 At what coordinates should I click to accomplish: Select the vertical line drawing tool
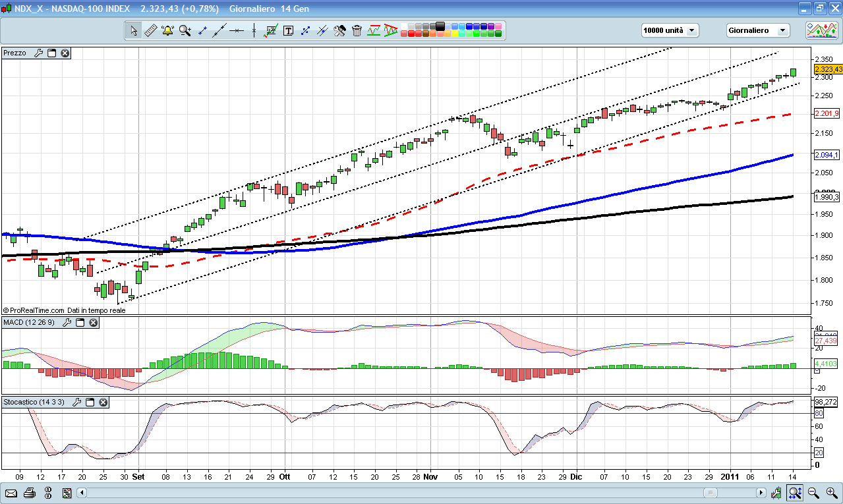(x=254, y=30)
